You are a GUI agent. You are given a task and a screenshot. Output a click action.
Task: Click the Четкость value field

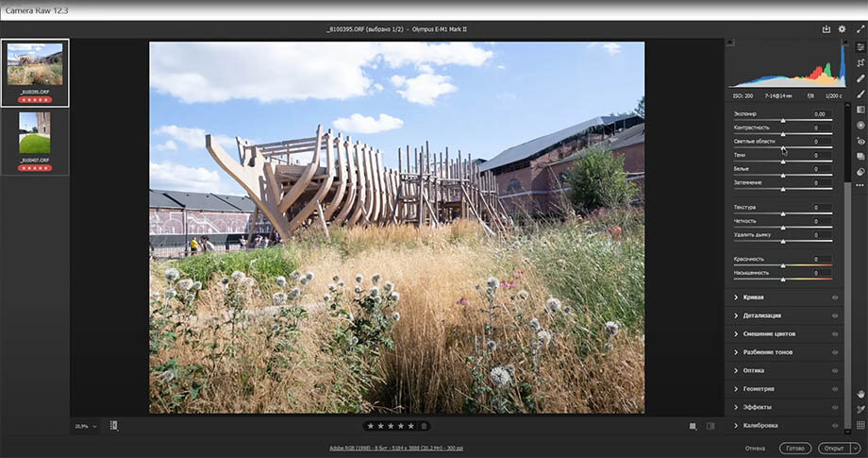(x=819, y=221)
